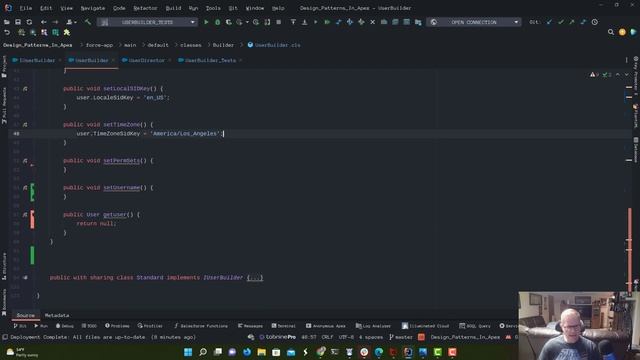Click the gutter icon beside getUser method
This screenshot has width=640, height=360.
(25, 214)
